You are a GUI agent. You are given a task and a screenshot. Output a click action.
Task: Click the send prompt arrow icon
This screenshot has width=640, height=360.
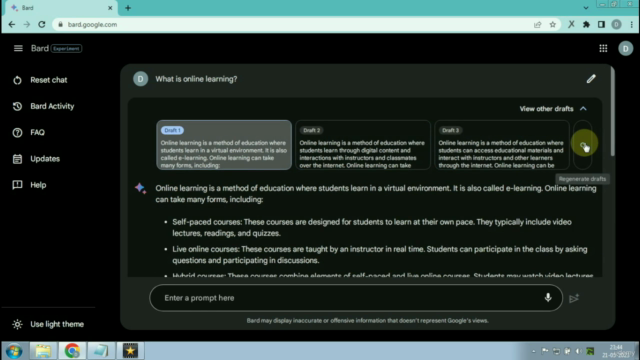[574, 298]
